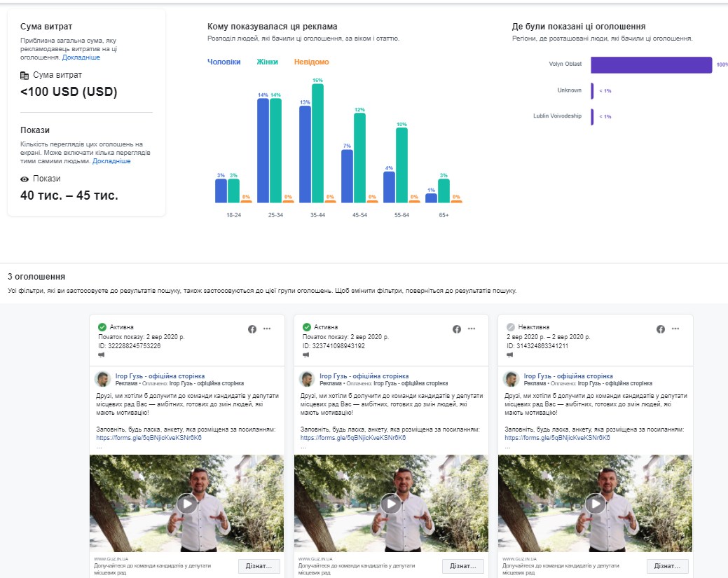Click the purple Volyn Oblast bar
Viewport: 728px width, 578px height.
[x=651, y=65]
